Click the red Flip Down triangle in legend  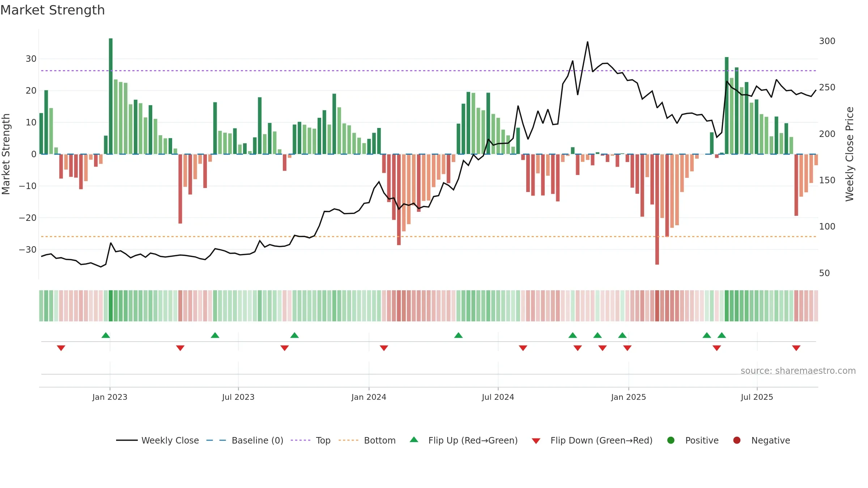(536, 441)
